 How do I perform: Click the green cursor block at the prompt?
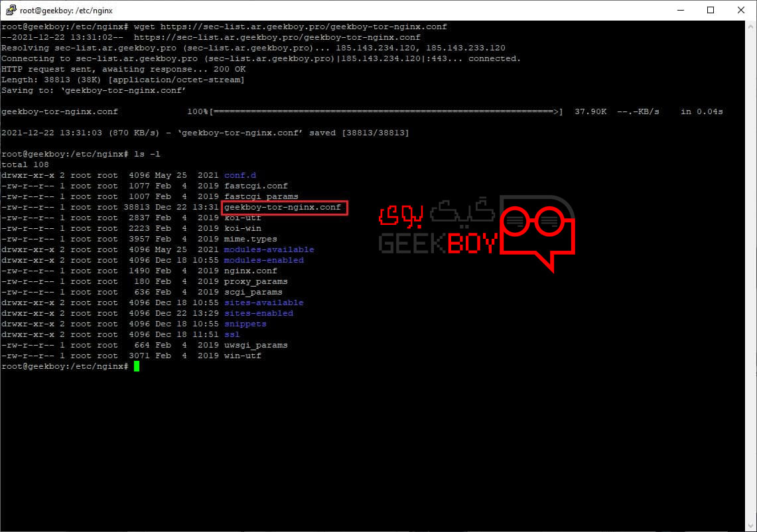tap(137, 367)
